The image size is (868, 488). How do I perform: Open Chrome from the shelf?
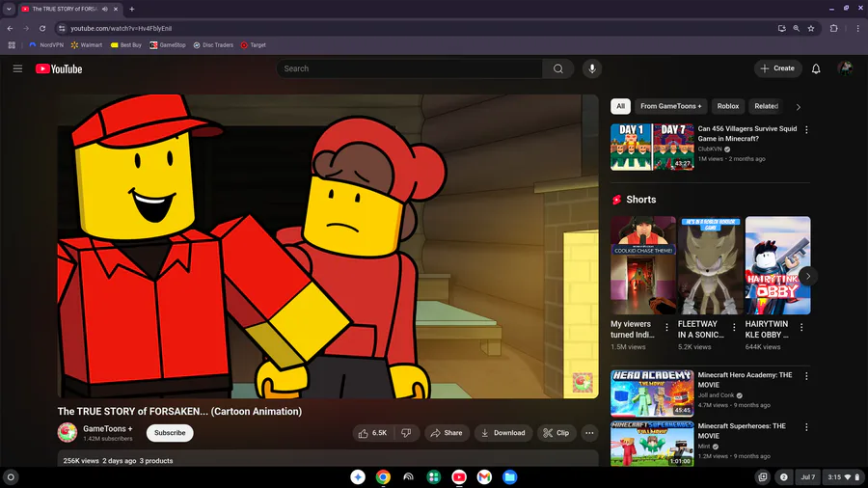click(383, 477)
